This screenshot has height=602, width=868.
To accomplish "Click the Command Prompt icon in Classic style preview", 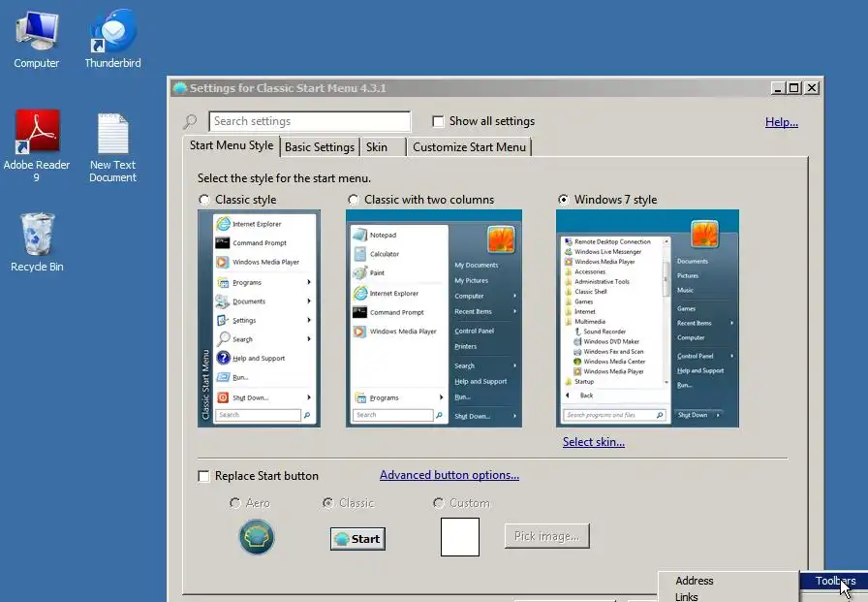I will click(223, 242).
